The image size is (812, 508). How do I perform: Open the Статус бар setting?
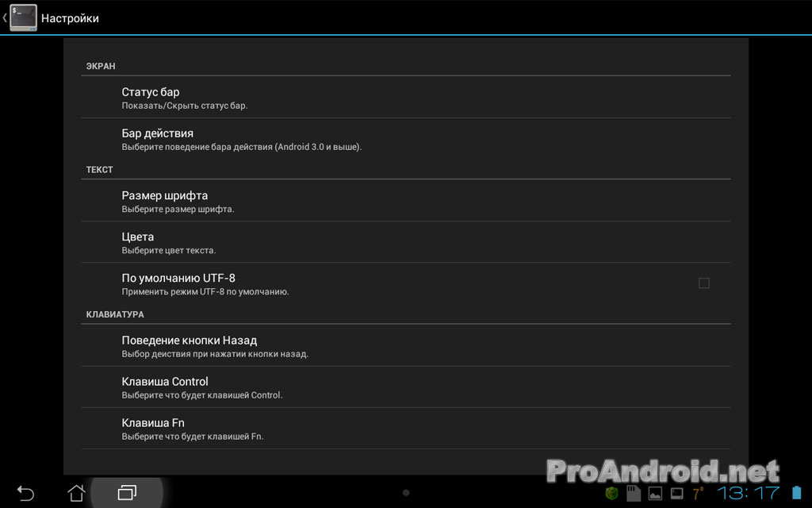click(405, 98)
